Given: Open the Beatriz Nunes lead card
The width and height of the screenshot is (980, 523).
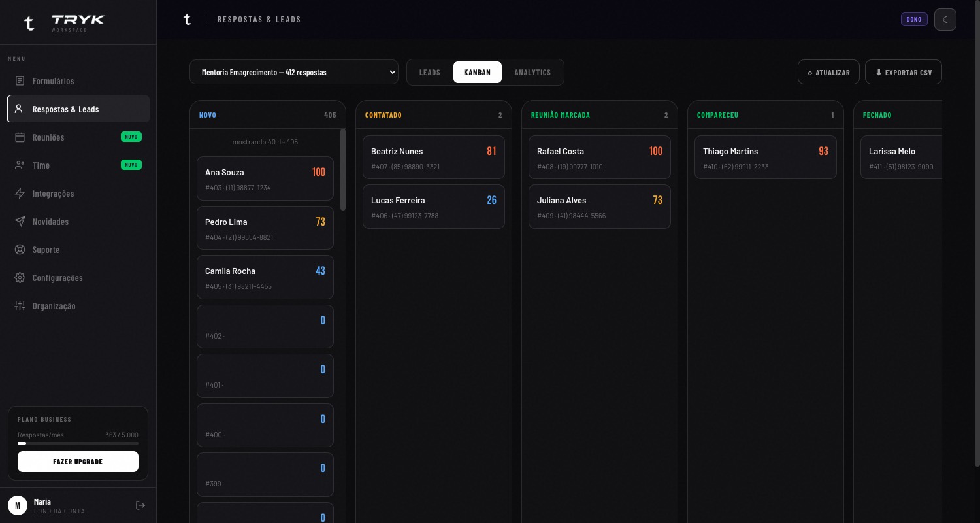Looking at the screenshot, I should pyautogui.click(x=434, y=157).
